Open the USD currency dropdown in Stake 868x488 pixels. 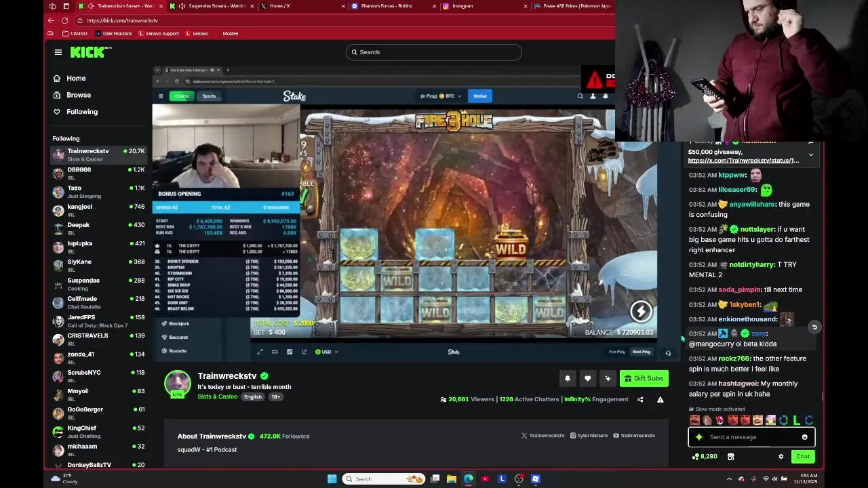[x=328, y=352]
